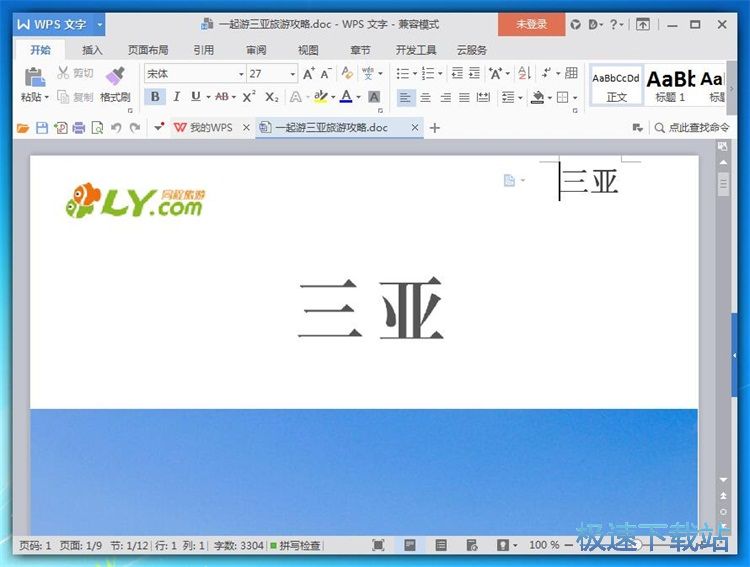Expand the styles gallery arrow
This screenshot has height=567, width=750.
[731, 89]
